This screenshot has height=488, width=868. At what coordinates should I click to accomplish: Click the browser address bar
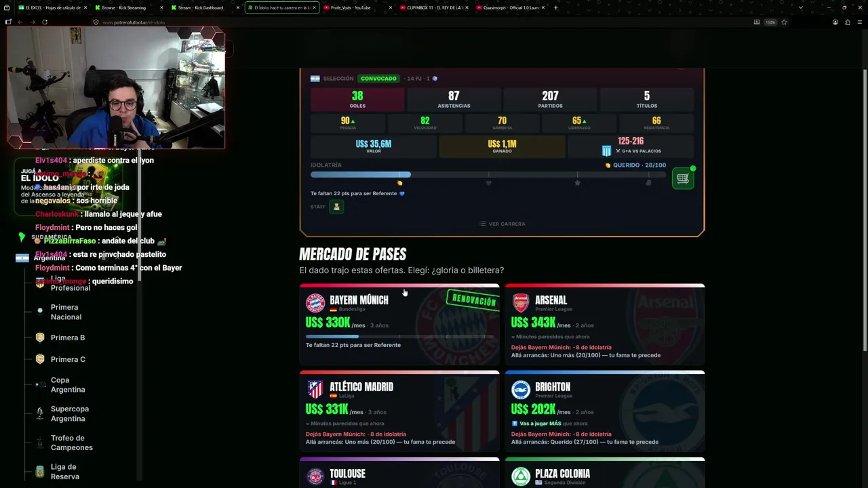click(x=420, y=22)
